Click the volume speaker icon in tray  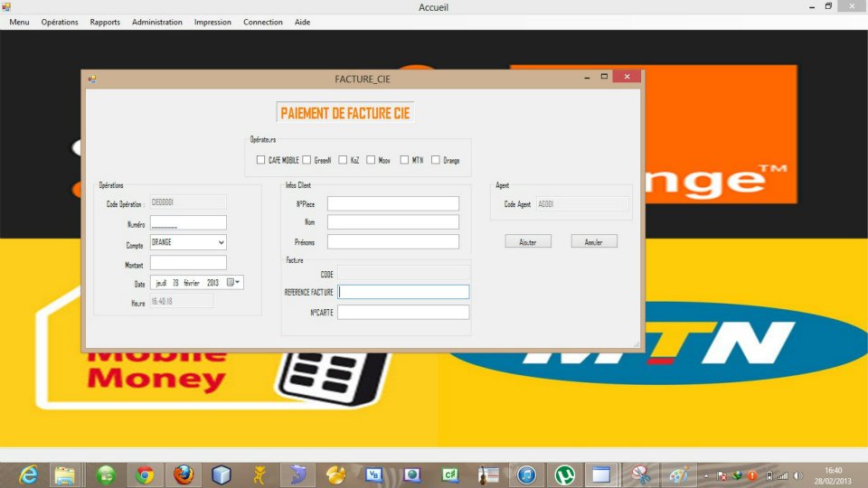(797, 475)
